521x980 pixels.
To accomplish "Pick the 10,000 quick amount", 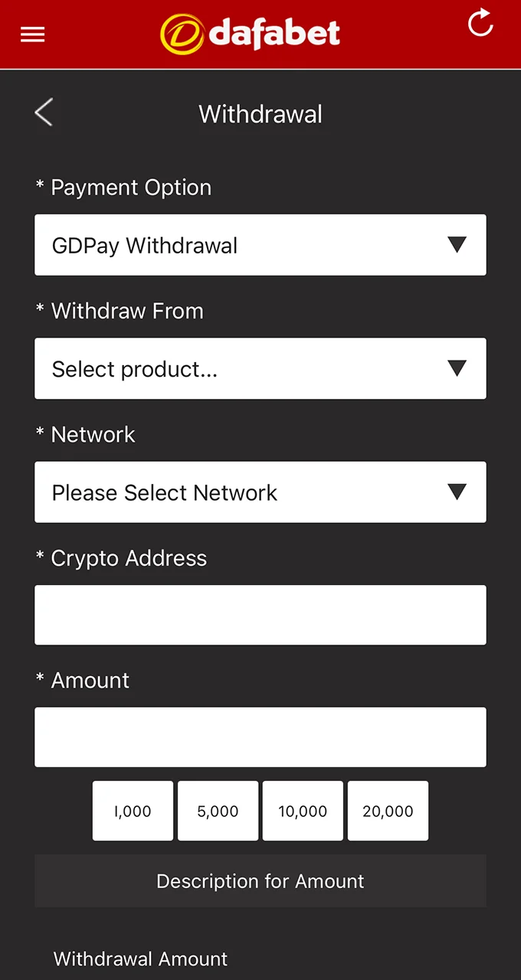I will pyautogui.click(x=303, y=811).
